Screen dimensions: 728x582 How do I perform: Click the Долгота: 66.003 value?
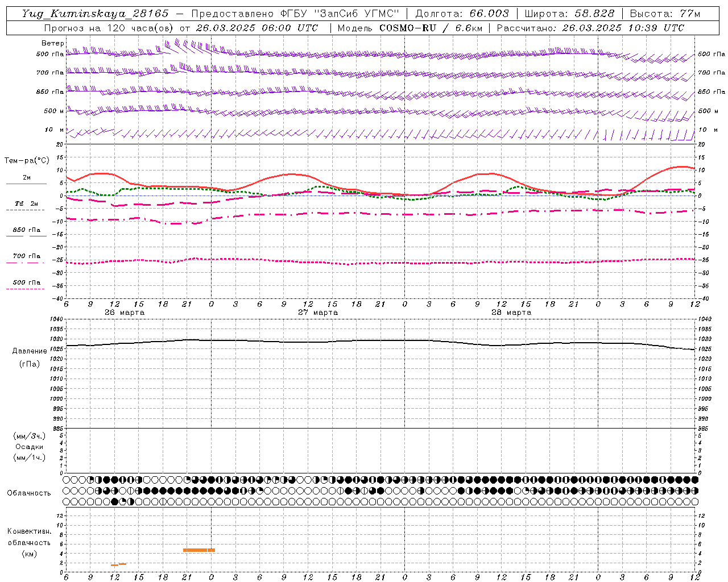(x=462, y=14)
